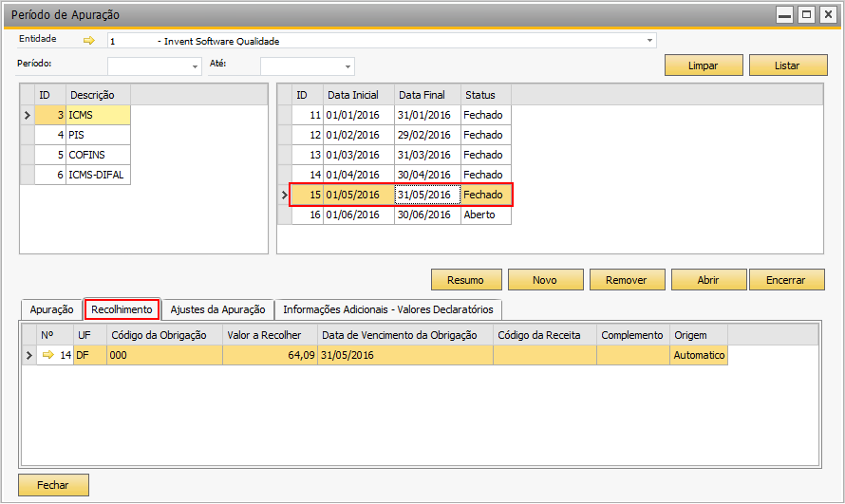This screenshot has width=845, height=504.
Task: Click row selector arrow beside ICMS
Action: pyautogui.click(x=28, y=115)
